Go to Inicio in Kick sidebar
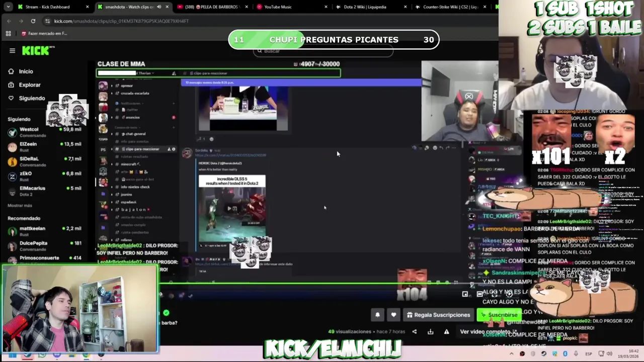 [26, 71]
